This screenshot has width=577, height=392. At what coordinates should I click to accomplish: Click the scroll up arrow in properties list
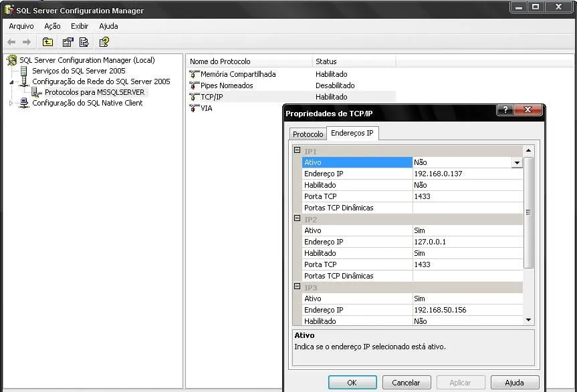click(528, 151)
